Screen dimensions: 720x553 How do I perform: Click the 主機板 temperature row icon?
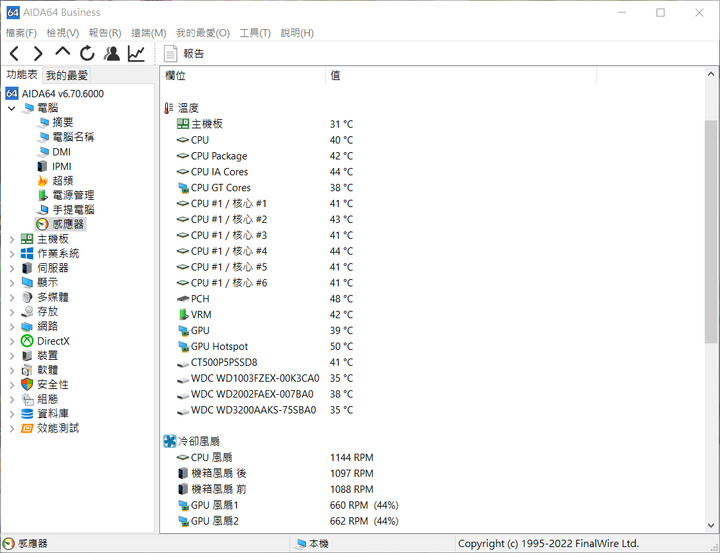tap(183, 124)
